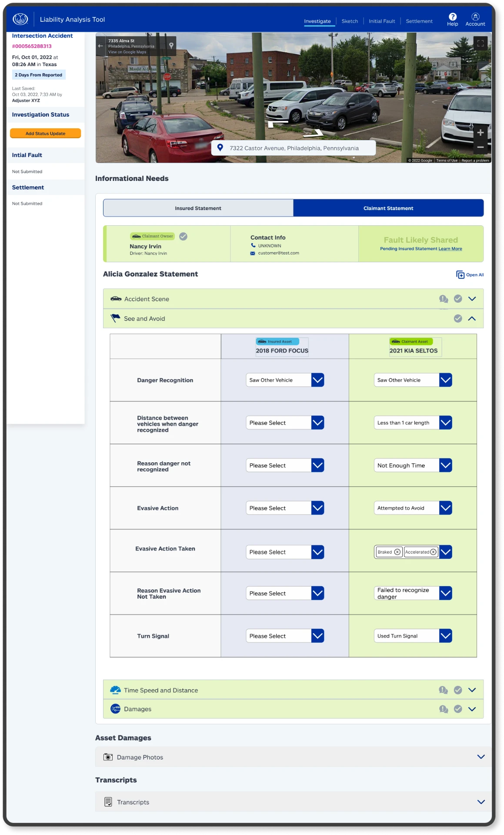Image resolution: width=504 pixels, height=835 pixels.
Task: Click Report a problem on map
Action: pos(475,160)
